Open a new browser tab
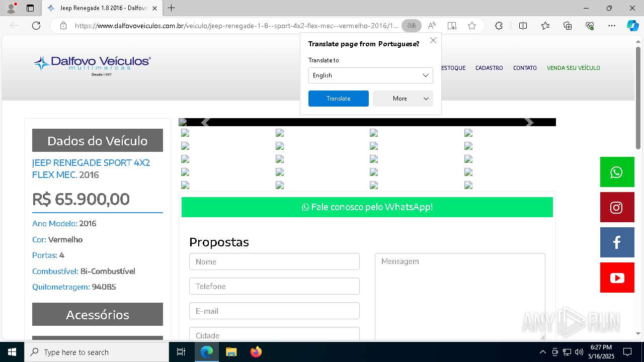The image size is (644, 362). [x=171, y=8]
